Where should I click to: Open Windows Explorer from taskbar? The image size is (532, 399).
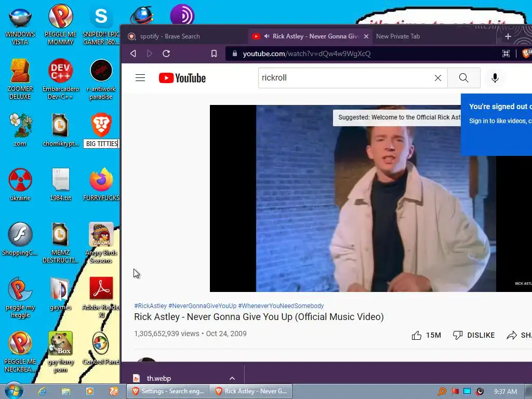(x=66, y=391)
